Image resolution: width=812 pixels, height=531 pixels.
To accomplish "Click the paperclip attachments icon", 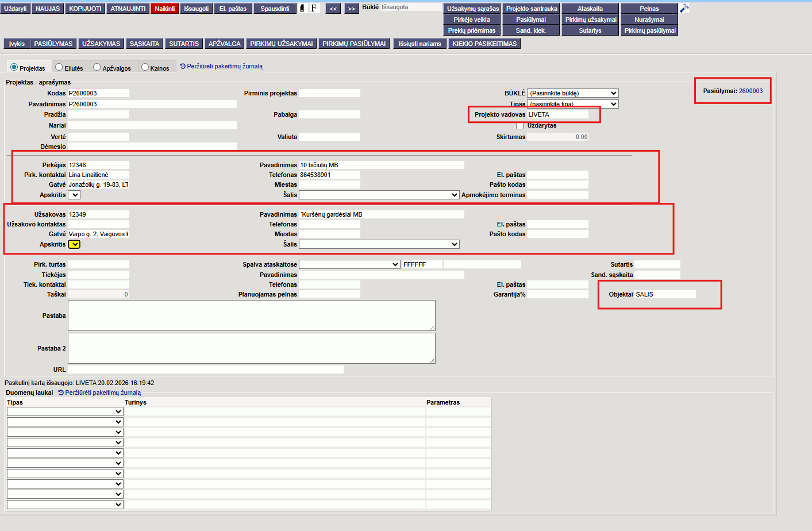I will (302, 9).
